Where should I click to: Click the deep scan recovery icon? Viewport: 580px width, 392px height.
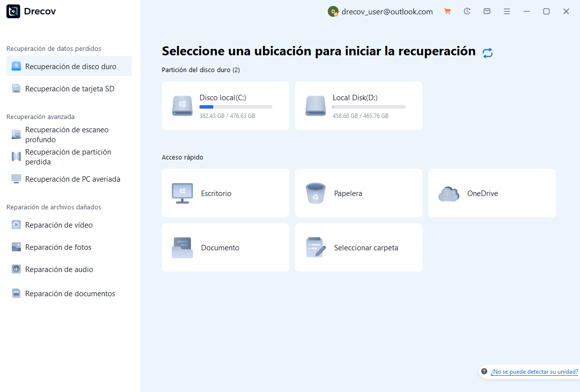[x=16, y=135]
